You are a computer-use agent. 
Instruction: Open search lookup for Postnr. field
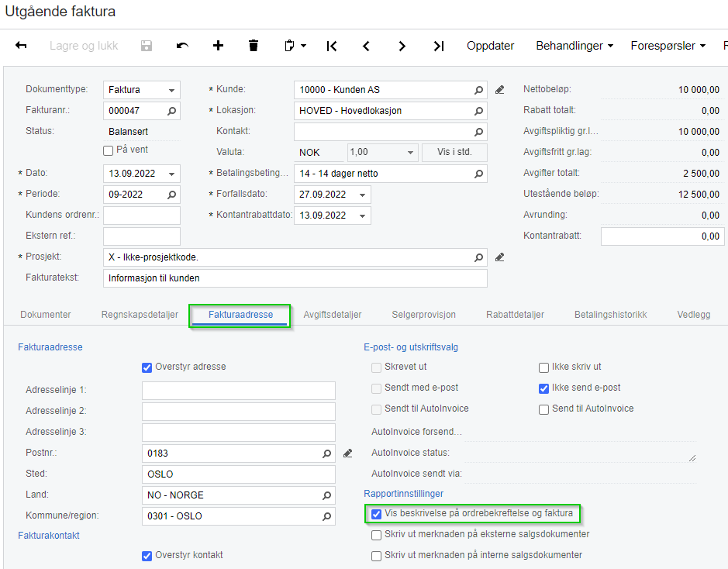(x=326, y=453)
